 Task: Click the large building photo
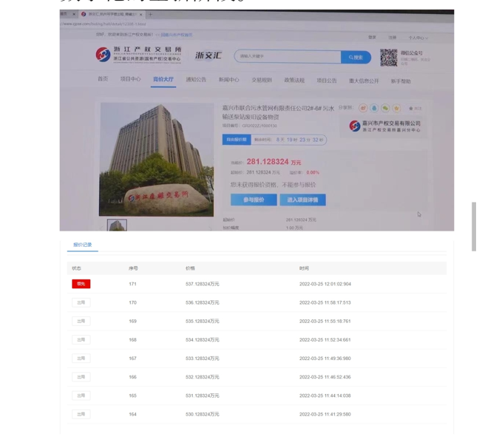pos(156,160)
